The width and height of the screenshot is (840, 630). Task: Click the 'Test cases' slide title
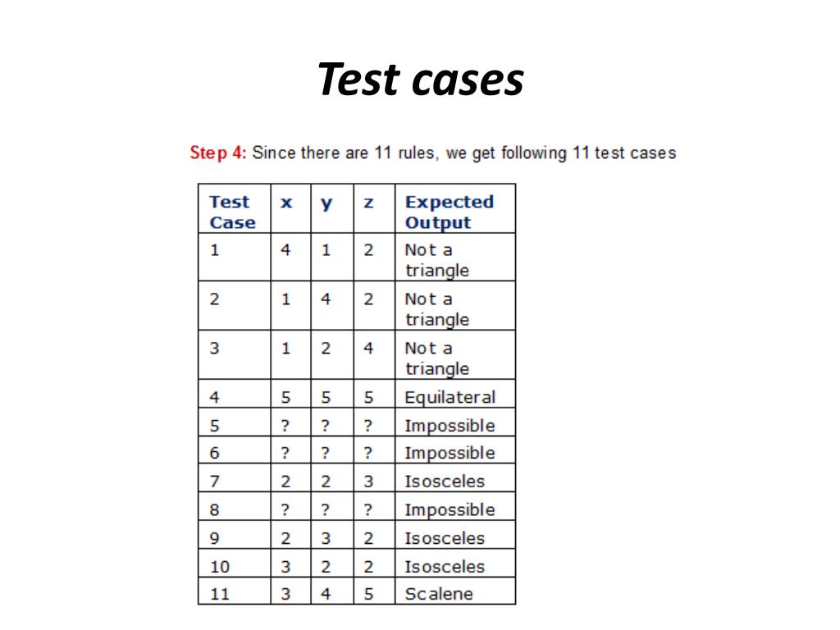click(421, 80)
